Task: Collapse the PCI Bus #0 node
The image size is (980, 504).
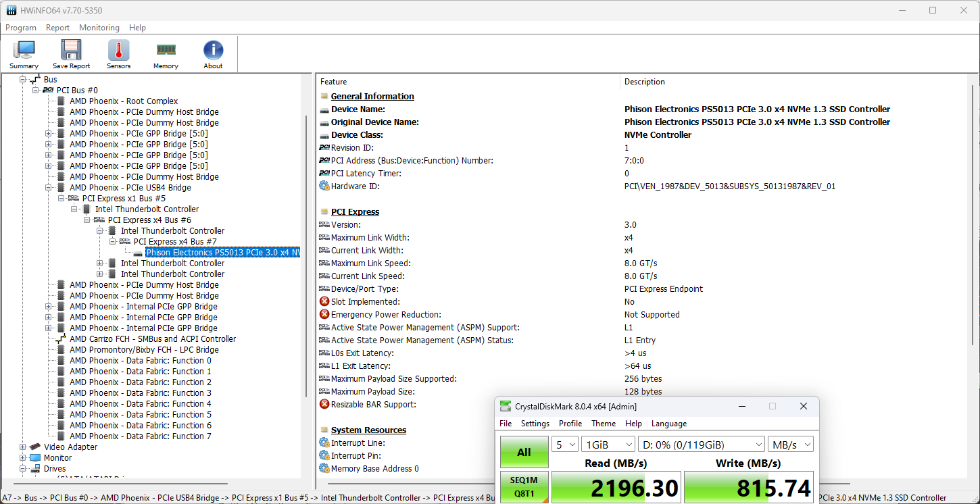Action: point(35,91)
